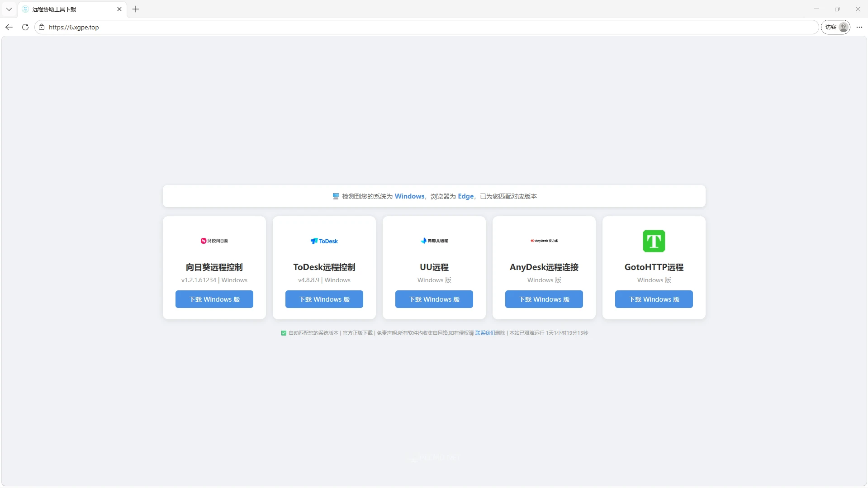868x488 pixels.
Task: Download 向日葵远程控制 Windows version
Action: point(214,299)
